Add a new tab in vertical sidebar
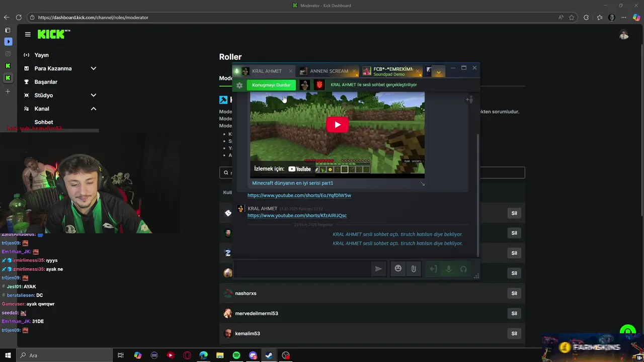Image resolution: width=644 pixels, height=362 pixels. (x=8, y=92)
